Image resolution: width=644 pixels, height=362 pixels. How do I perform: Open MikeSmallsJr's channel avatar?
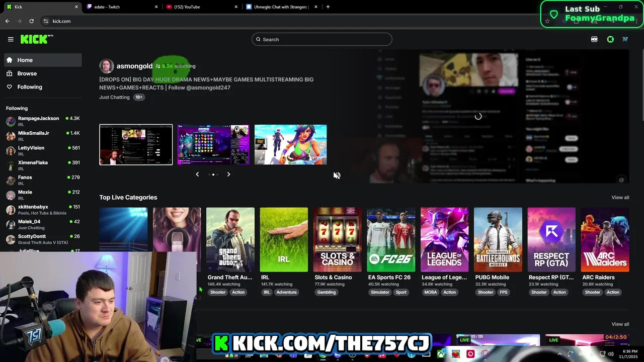click(11, 136)
